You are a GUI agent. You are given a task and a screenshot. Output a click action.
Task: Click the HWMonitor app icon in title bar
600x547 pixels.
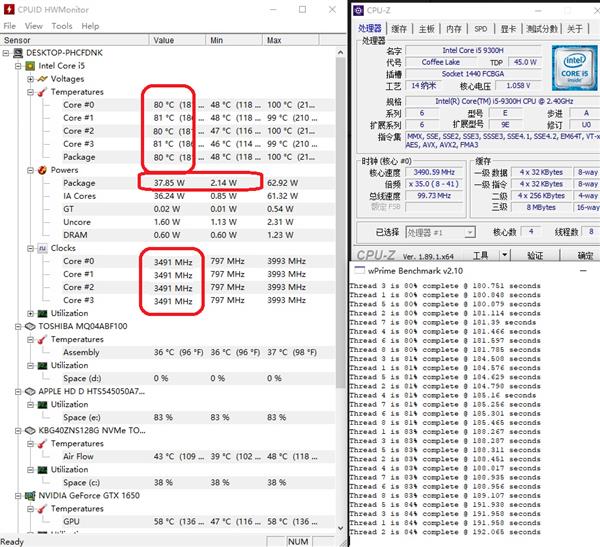[x=9, y=9]
